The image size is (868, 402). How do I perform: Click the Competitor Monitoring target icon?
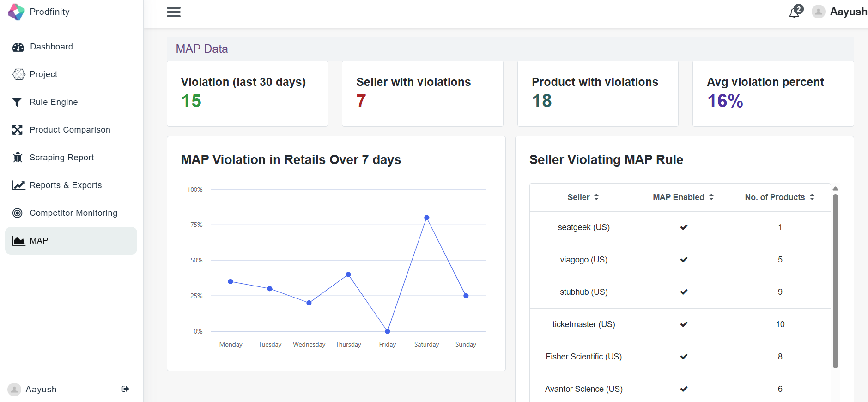coord(18,213)
